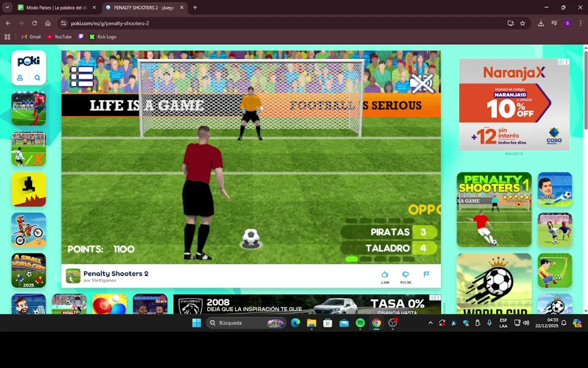Open Microsoft Store from the taskbar
This screenshot has width=588, height=368.
coord(327,323)
